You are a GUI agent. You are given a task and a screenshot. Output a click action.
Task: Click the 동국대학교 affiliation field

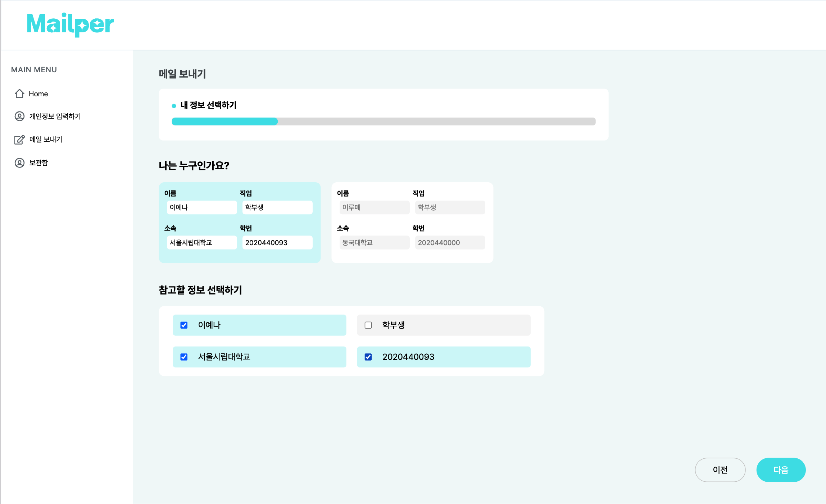pos(374,243)
